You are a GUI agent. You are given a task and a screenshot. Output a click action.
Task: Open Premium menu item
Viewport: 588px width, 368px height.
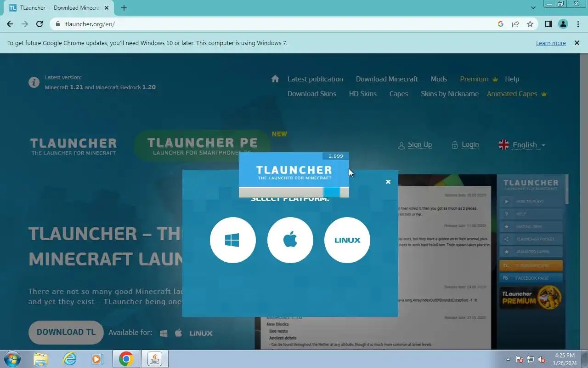pos(479,79)
